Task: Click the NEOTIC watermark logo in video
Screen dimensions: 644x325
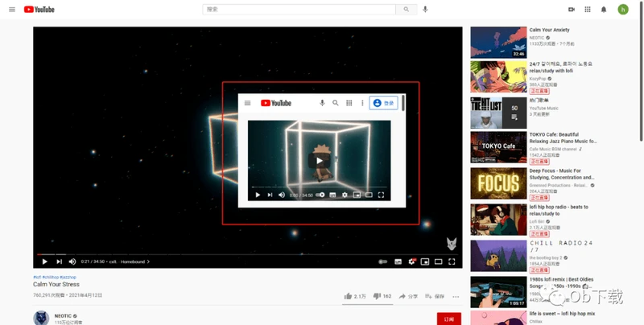Action: (x=452, y=244)
